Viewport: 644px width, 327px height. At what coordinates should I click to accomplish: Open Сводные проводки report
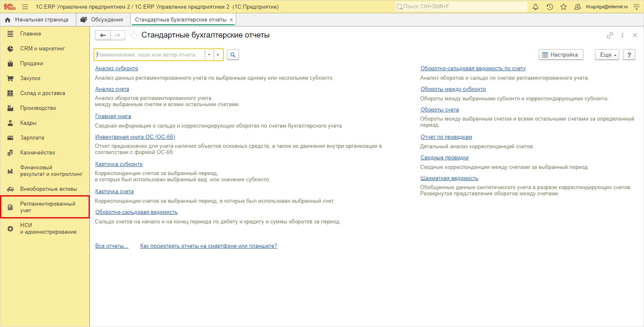coord(444,158)
